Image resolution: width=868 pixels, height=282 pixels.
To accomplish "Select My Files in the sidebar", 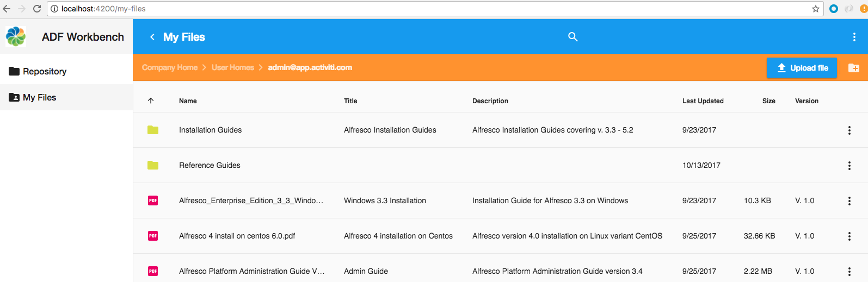I will pos(39,97).
